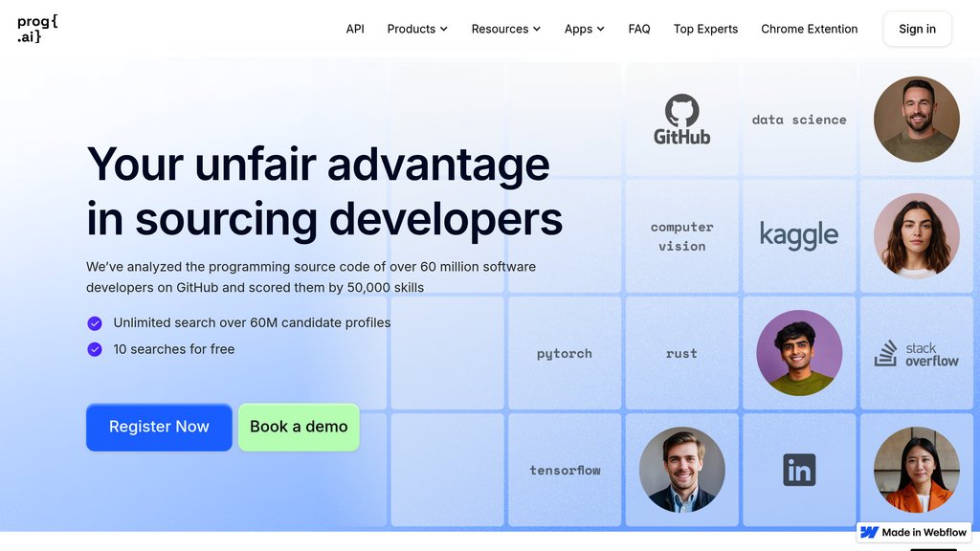Select the bearded man's profile photo
This screenshot has width=980, height=551.
coord(916,120)
